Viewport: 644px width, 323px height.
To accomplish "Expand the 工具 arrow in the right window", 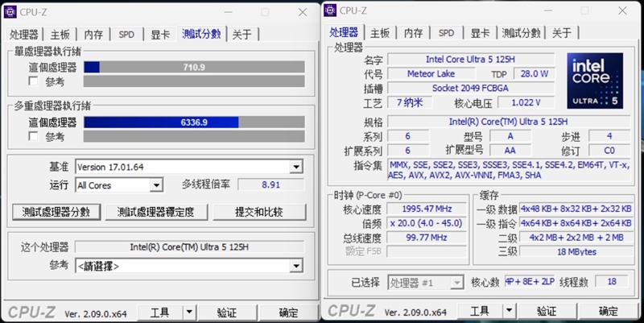I will coord(510,311).
